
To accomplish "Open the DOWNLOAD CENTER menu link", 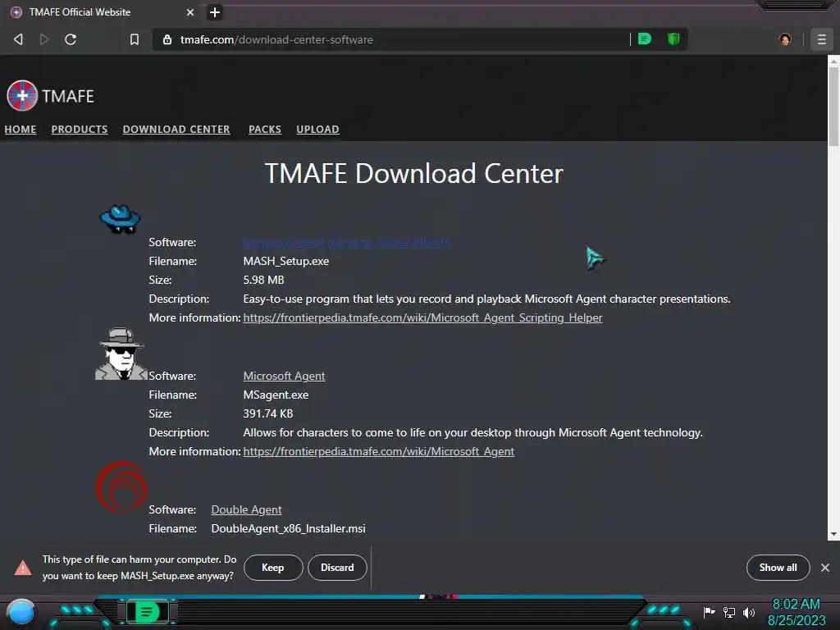I will click(176, 129).
